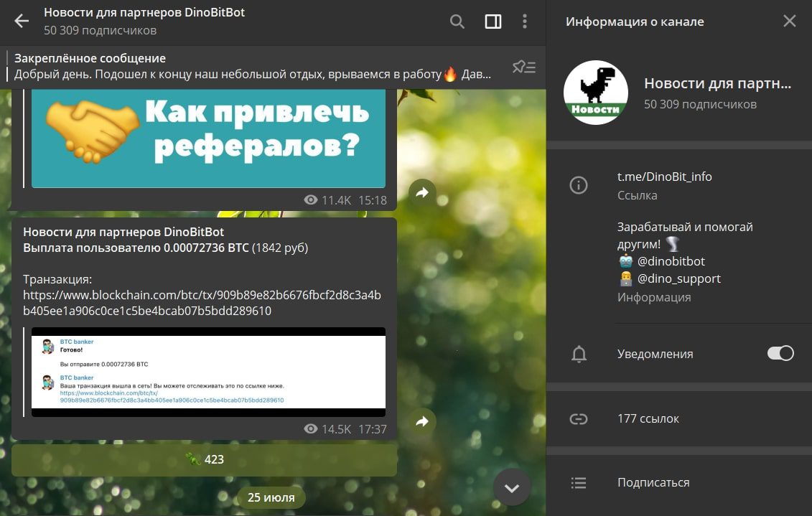The height and width of the screenshot is (516, 812).
Task: Open pinned messages list icon
Action: (x=524, y=67)
